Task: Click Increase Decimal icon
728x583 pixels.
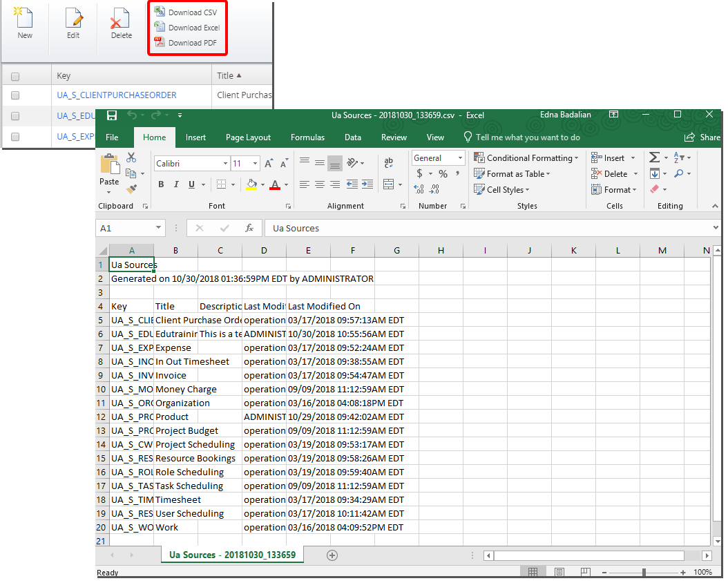Action: coord(419,189)
